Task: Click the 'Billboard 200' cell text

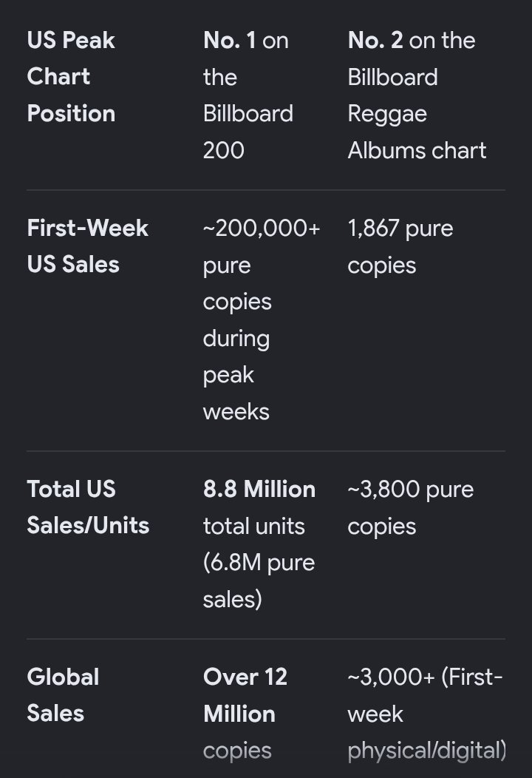Action: (x=248, y=132)
